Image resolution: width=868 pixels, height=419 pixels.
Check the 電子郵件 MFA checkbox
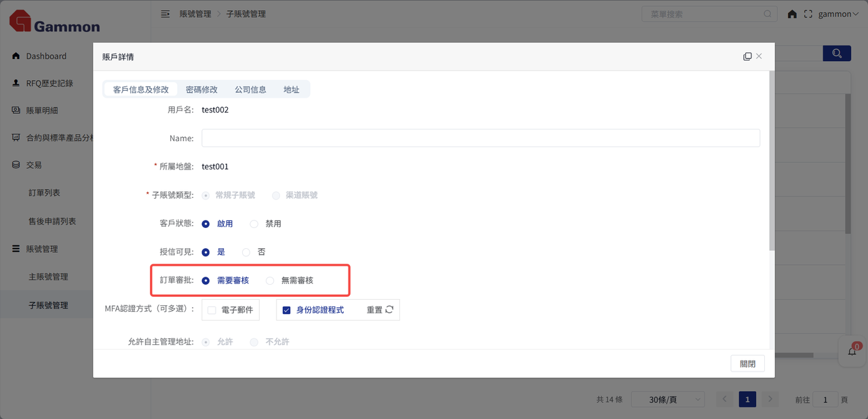pyautogui.click(x=212, y=311)
